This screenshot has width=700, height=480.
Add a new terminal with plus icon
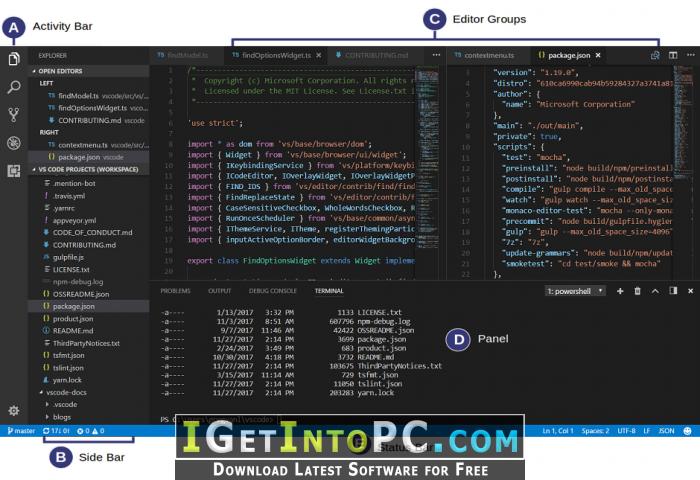coord(620,291)
